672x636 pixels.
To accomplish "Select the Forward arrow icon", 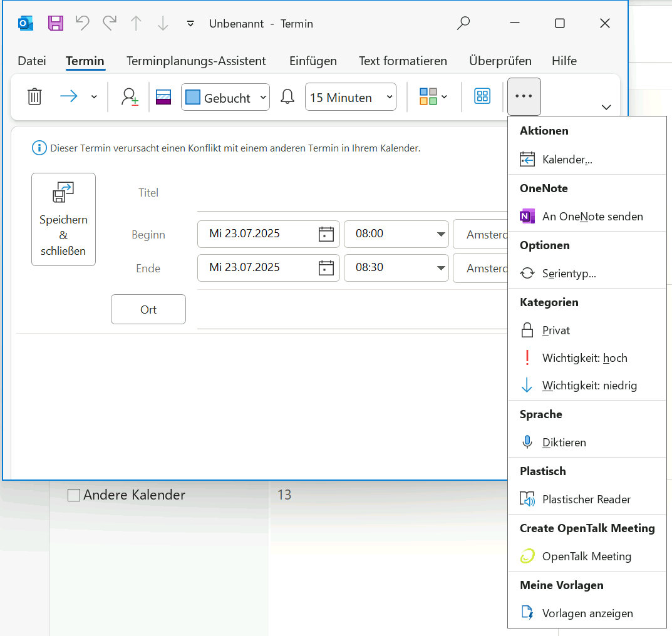I will (x=69, y=96).
